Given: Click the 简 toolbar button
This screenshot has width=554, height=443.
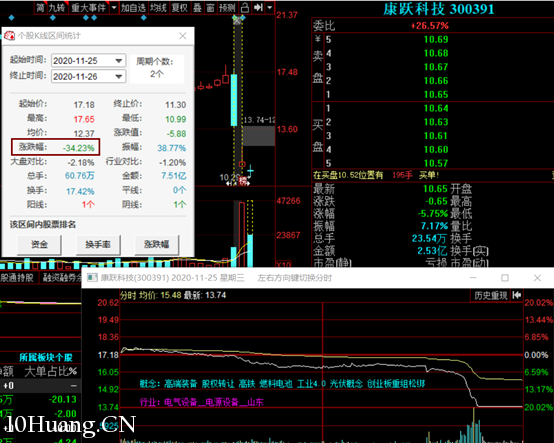Looking at the screenshot, I should coord(40,7).
